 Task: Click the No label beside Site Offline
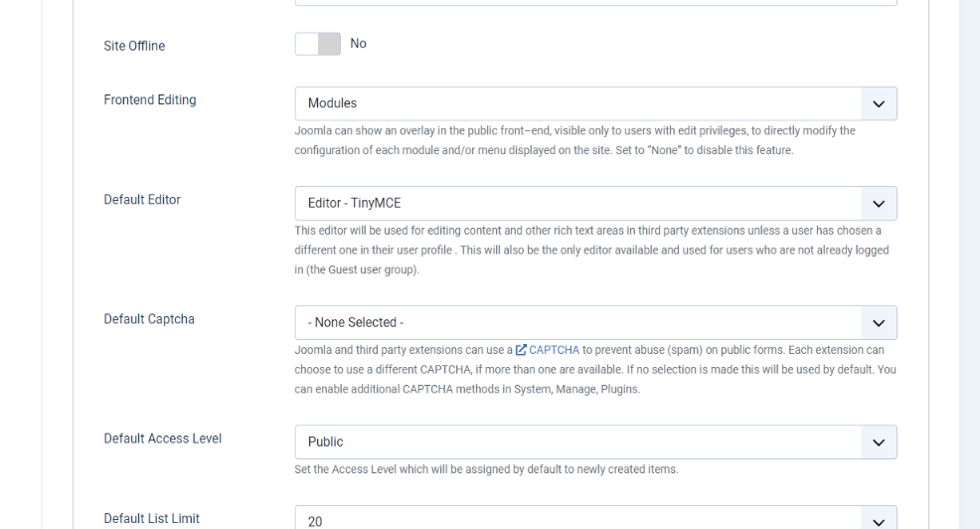point(358,44)
